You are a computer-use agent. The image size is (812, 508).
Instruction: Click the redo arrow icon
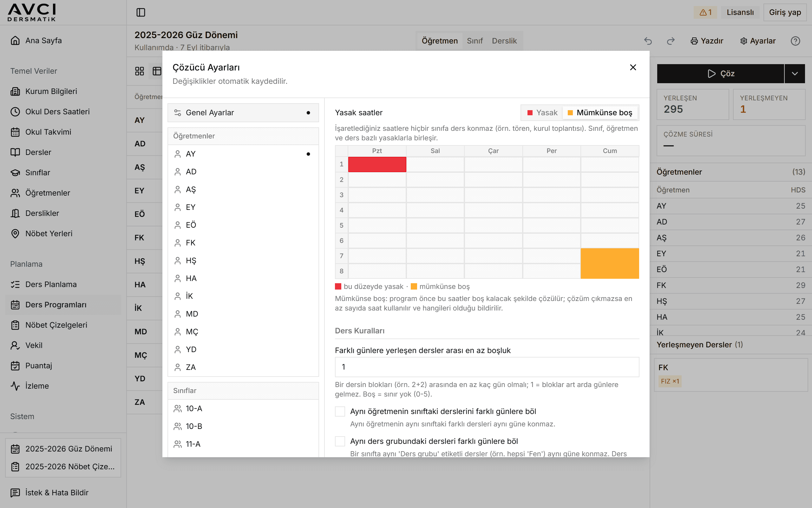[671, 41]
